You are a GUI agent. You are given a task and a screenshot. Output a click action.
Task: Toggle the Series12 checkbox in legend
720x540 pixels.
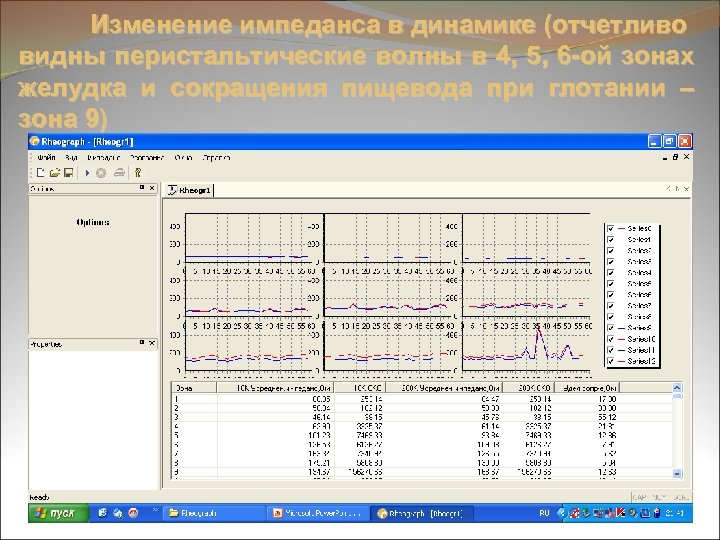tap(611, 361)
